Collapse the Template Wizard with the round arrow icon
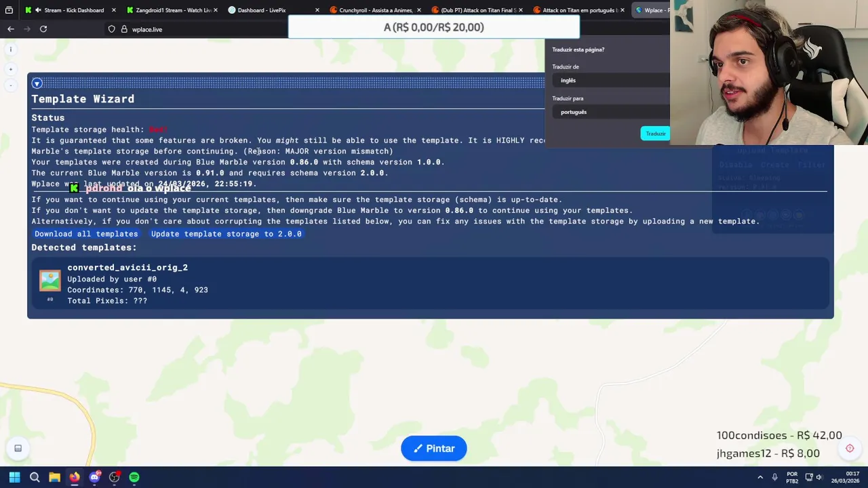This screenshot has height=488, width=868. click(37, 83)
